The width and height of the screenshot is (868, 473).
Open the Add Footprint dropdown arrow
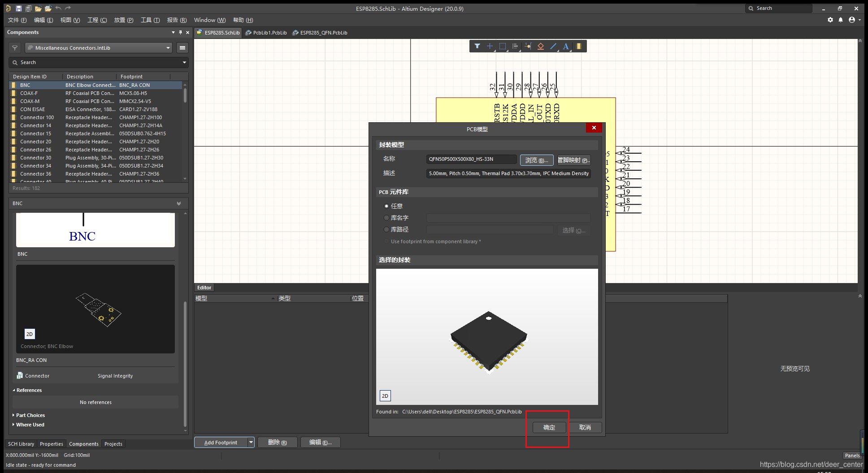coord(251,443)
